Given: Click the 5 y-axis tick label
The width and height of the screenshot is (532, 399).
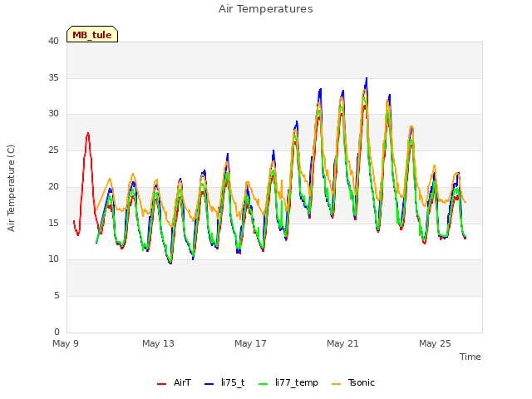Looking at the screenshot, I should (x=57, y=296).
